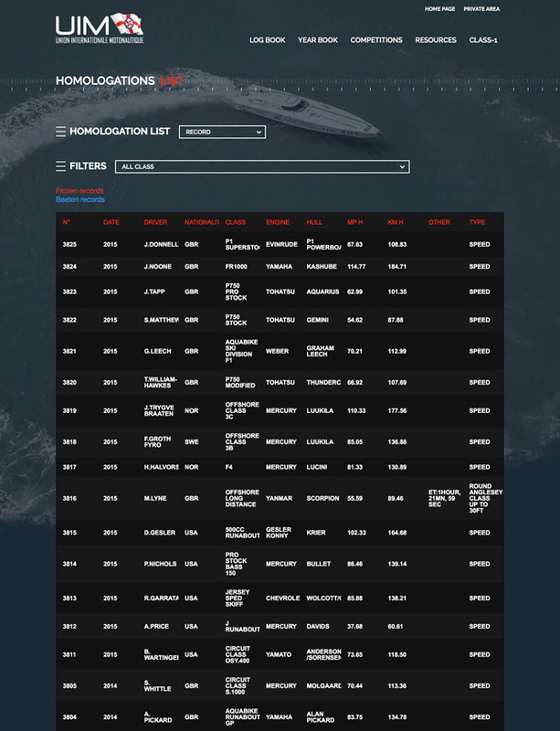This screenshot has height=731, width=560.
Task: Open the Log Book menu
Action: [267, 40]
